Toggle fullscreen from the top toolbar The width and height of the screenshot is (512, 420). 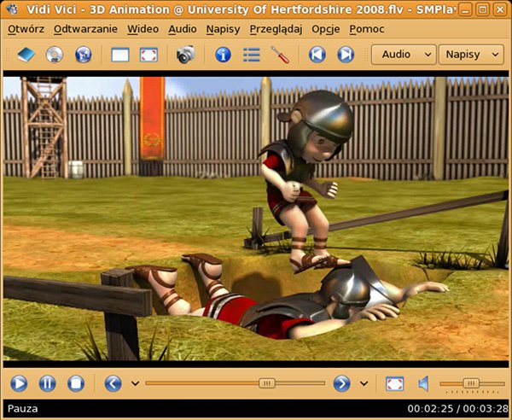point(148,55)
